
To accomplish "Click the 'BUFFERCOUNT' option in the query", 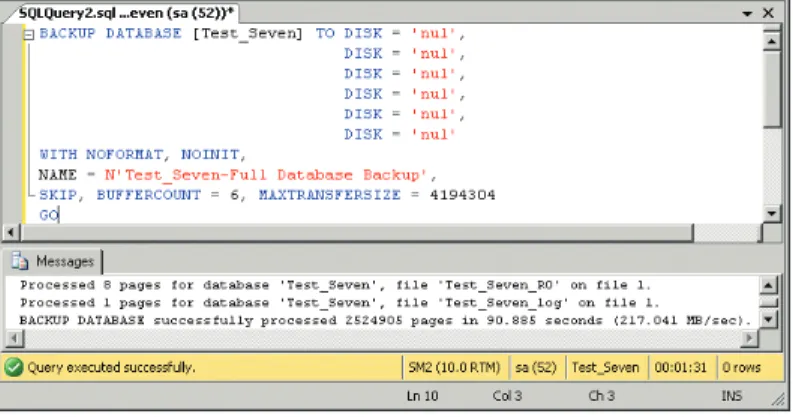I will coord(149,195).
